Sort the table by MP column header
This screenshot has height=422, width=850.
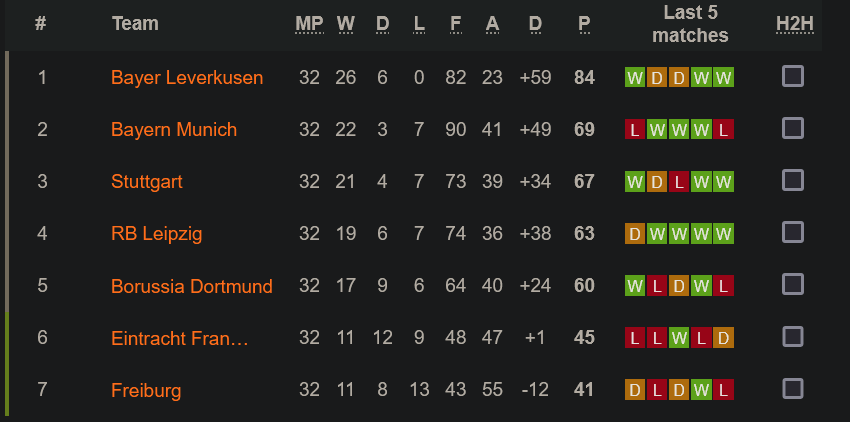(309, 24)
